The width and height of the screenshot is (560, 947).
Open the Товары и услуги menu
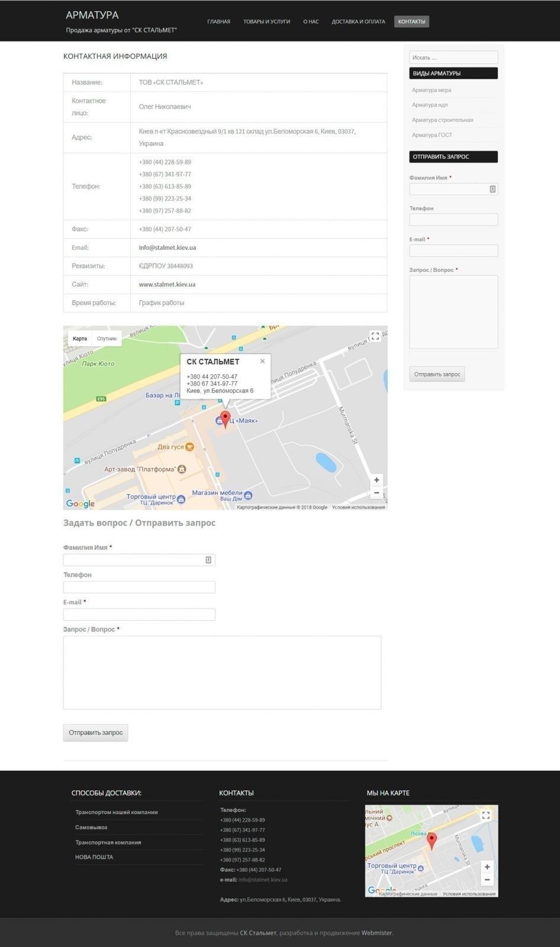(x=266, y=22)
